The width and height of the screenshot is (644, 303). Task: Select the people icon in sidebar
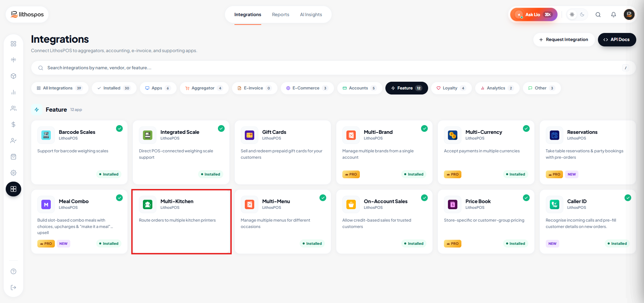[13, 108]
